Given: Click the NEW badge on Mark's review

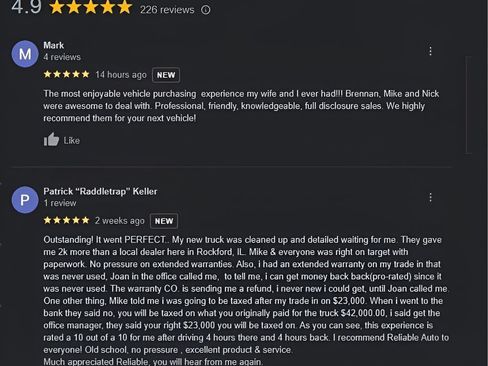Looking at the screenshot, I should (x=166, y=75).
